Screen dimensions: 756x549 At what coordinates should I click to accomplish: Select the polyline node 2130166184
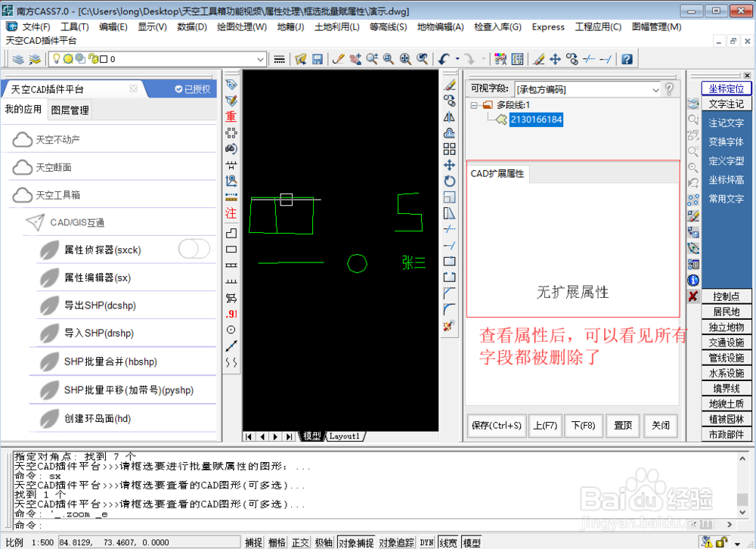[536, 119]
